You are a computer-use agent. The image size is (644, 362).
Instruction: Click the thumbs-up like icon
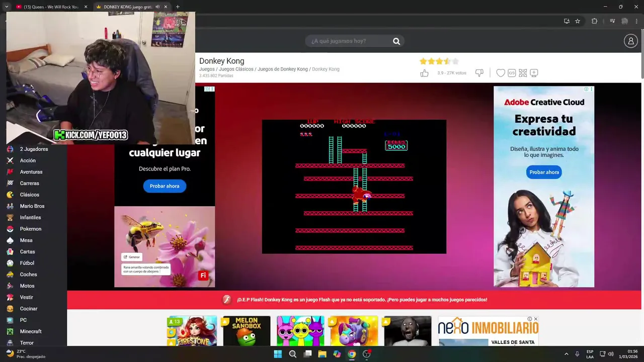(424, 73)
